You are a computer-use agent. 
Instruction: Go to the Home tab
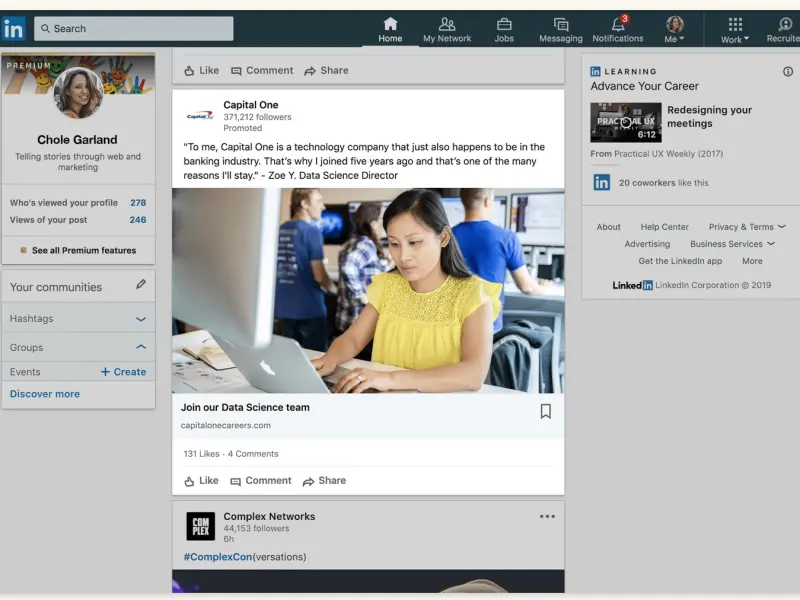tap(390, 29)
